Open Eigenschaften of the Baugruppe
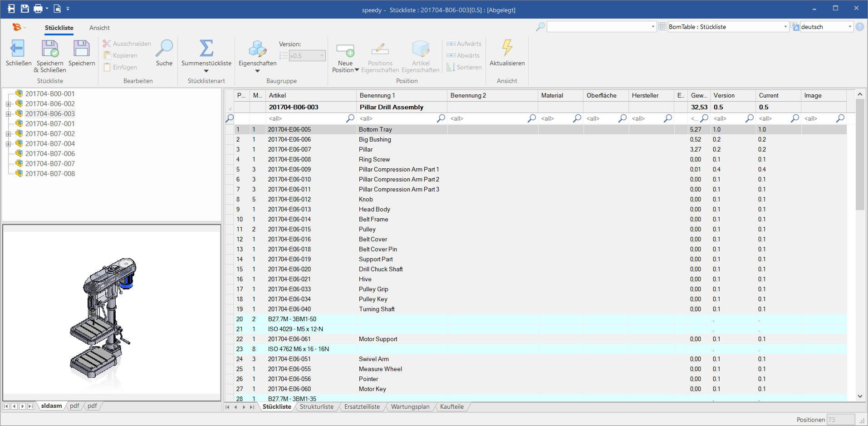868x426 pixels. coord(257,50)
